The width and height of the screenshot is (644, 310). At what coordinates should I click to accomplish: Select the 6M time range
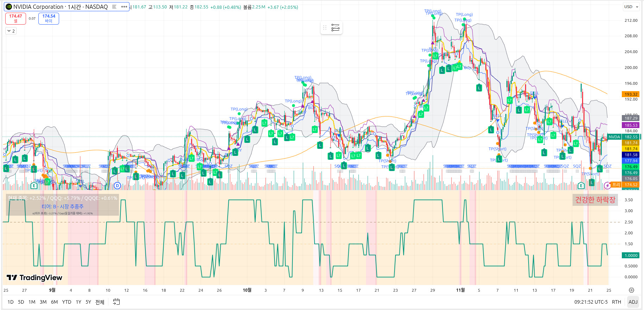(x=55, y=302)
